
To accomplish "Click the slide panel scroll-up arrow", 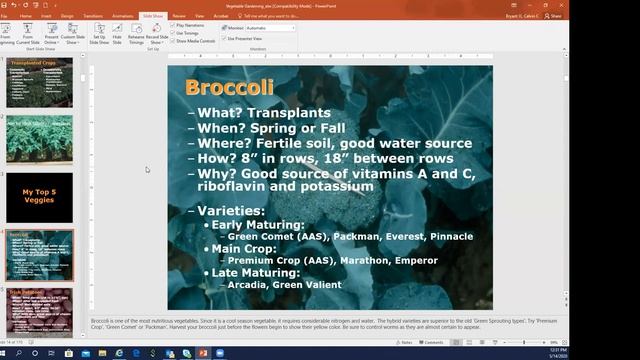I will (83, 56).
